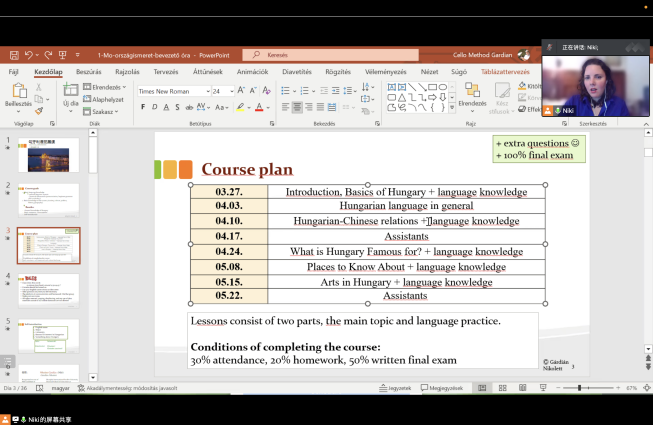Adjust the zoom slider handle
653x425 pixels.
579,388
